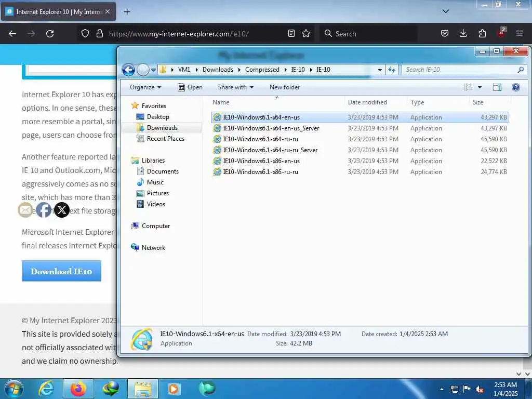
Task: Open Internet Explorer from taskbar
Action: pyautogui.click(x=46, y=389)
